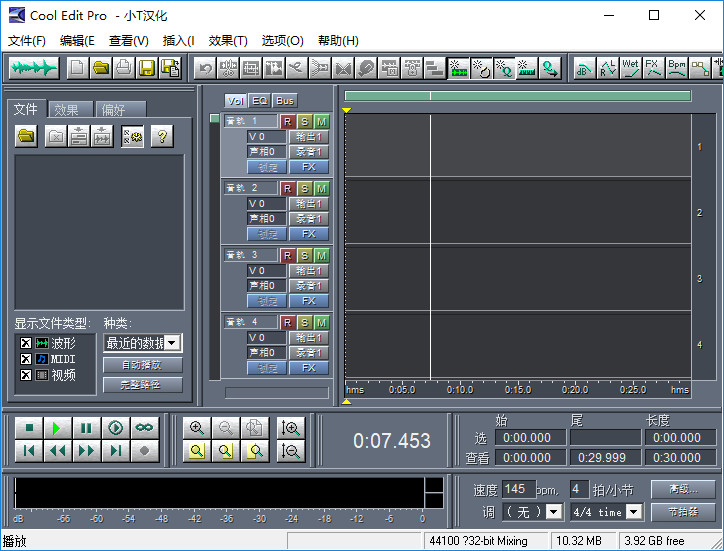The height and width of the screenshot is (551, 724).
Task: Open 高级 tempo settings button
Action: (x=683, y=489)
